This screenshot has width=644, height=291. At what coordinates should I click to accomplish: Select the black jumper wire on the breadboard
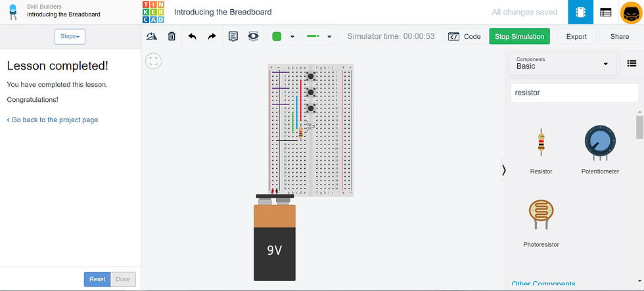click(x=287, y=141)
